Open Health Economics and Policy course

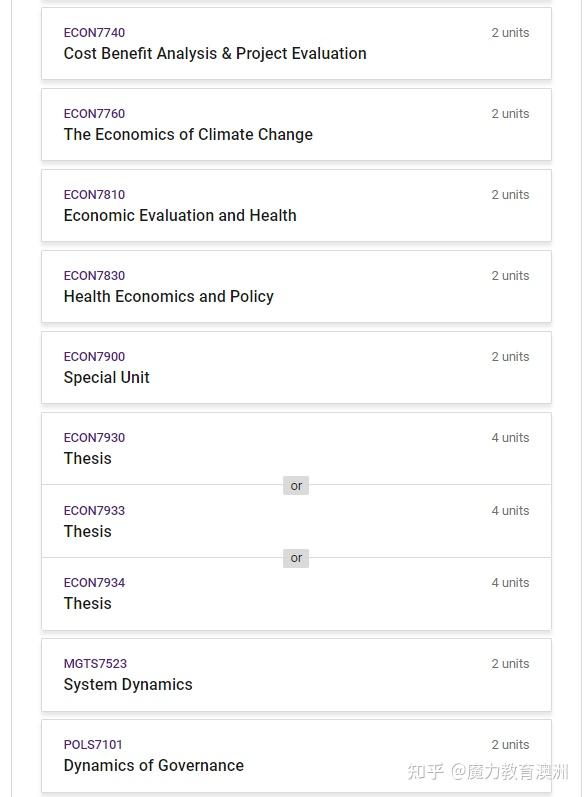click(x=169, y=296)
